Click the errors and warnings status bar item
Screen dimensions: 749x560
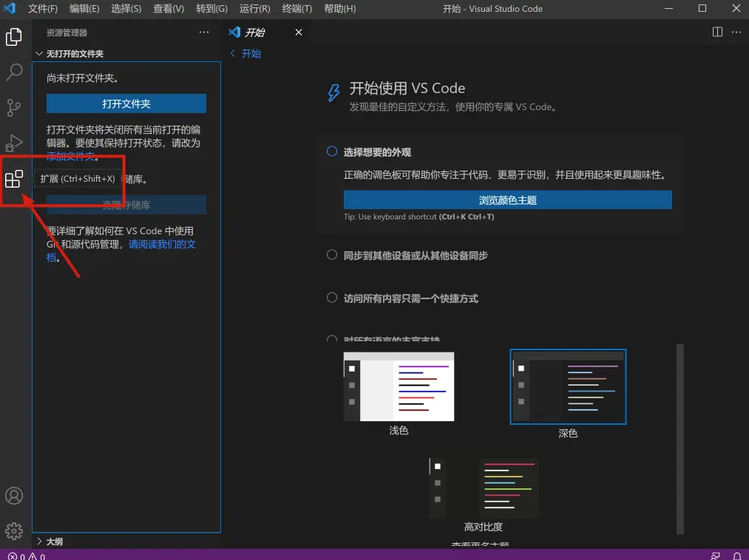(x=27, y=556)
